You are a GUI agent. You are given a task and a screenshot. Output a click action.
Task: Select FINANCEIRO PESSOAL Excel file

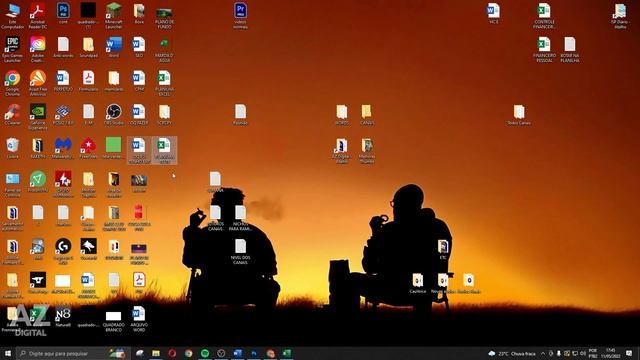point(544,49)
